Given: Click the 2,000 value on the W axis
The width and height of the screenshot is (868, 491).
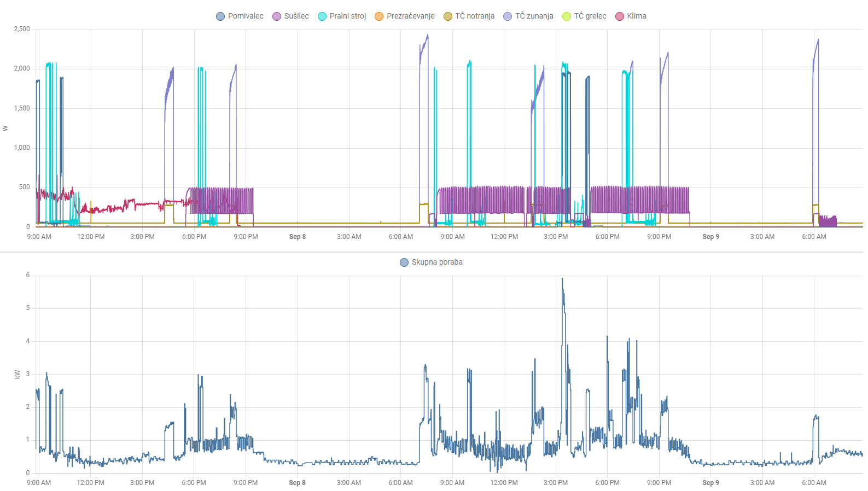Looking at the screenshot, I should pos(22,68).
